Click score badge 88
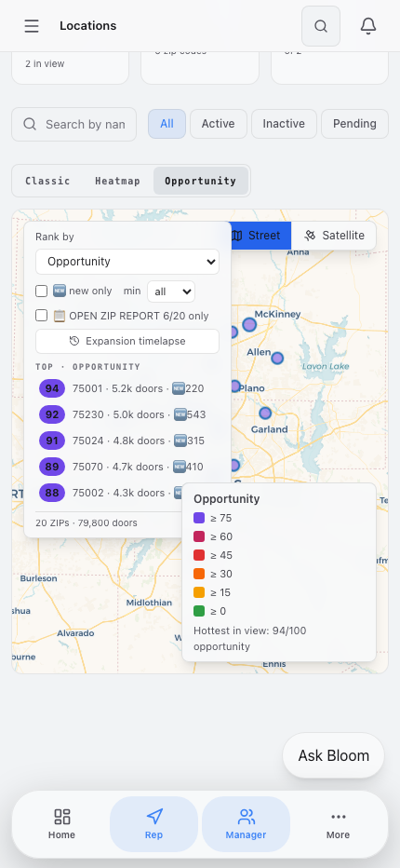Viewport: 400px width, 868px height. 52,493
